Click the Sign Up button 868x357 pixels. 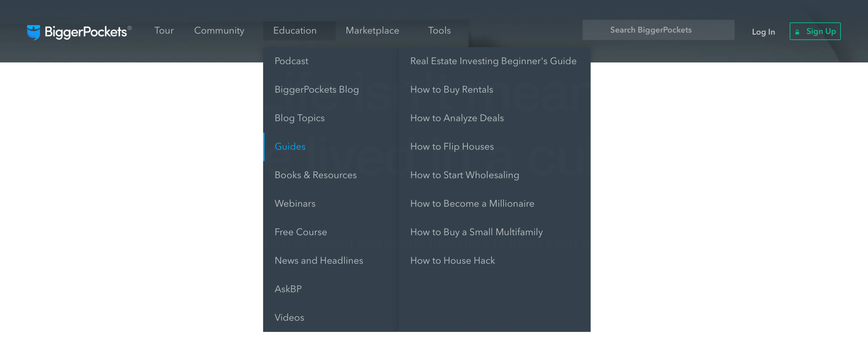[x=815, y=31]
